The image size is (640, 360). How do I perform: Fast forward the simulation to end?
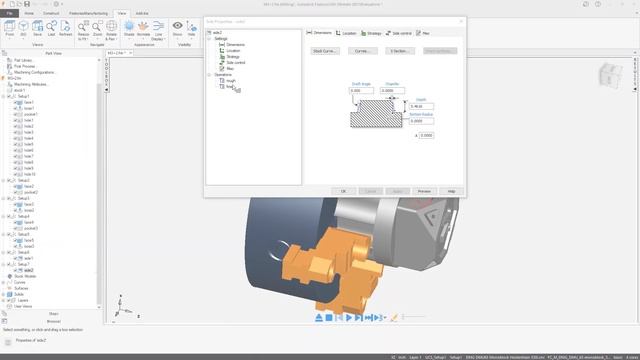[368, 318]
